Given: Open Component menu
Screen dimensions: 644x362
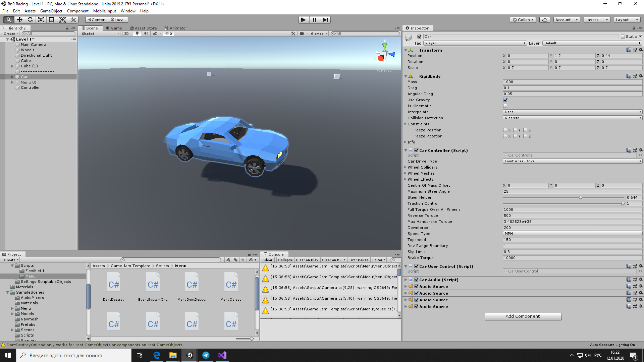Looking at the screenshot, I should point(78,11).
